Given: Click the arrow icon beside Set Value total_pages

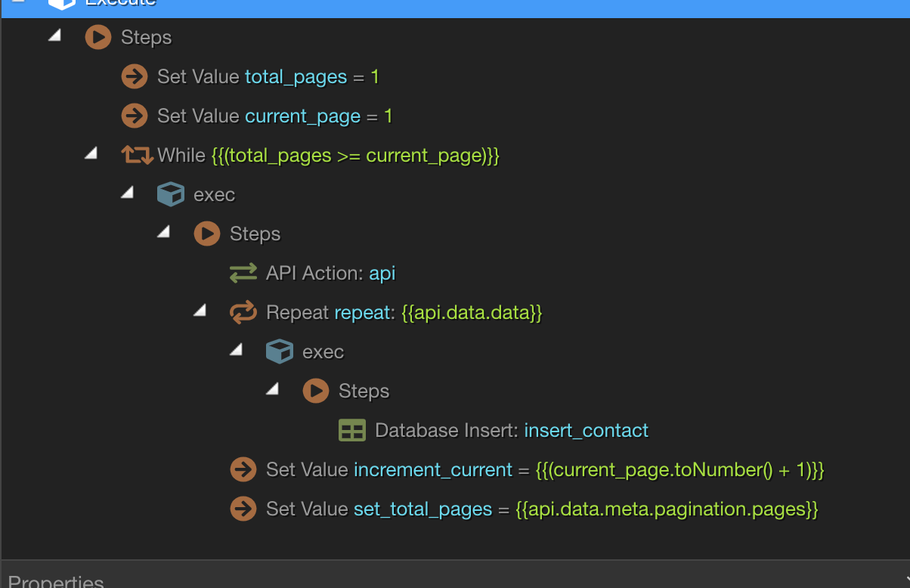Looking at the screenshot, I should tap(135, 76).
